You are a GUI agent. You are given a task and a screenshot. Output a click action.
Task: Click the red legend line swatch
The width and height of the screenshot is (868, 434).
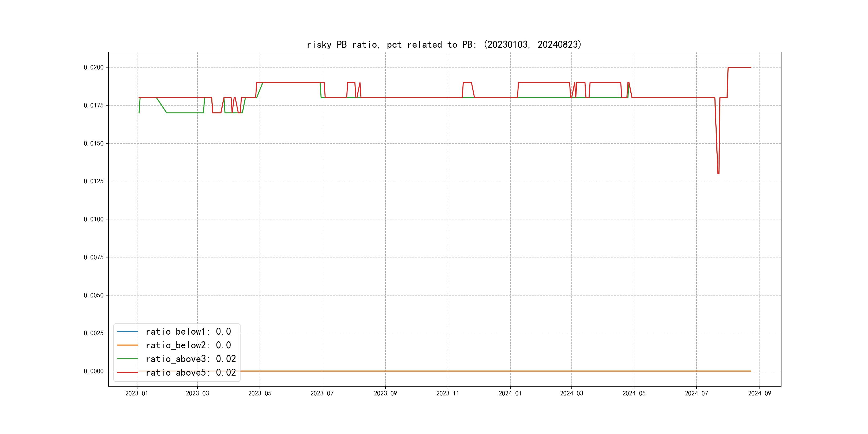pyautogui.click(x=127, y=372)
